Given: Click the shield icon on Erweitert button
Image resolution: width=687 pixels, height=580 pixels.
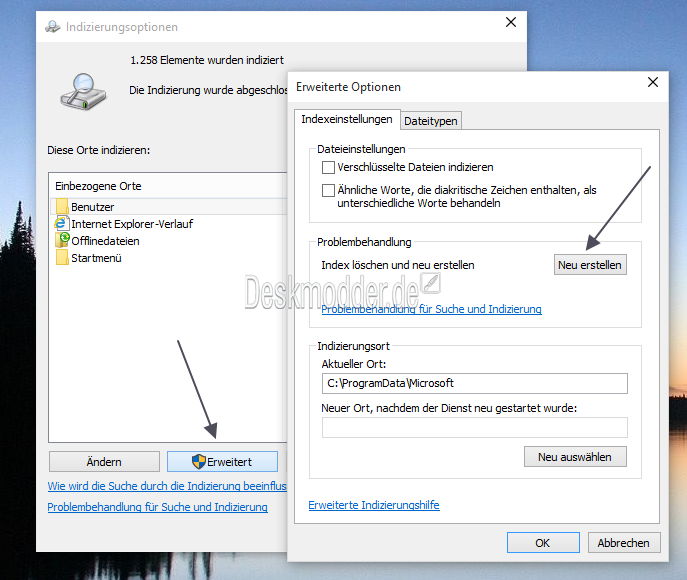Looking at the screenshot, I should tap(198, 462).
